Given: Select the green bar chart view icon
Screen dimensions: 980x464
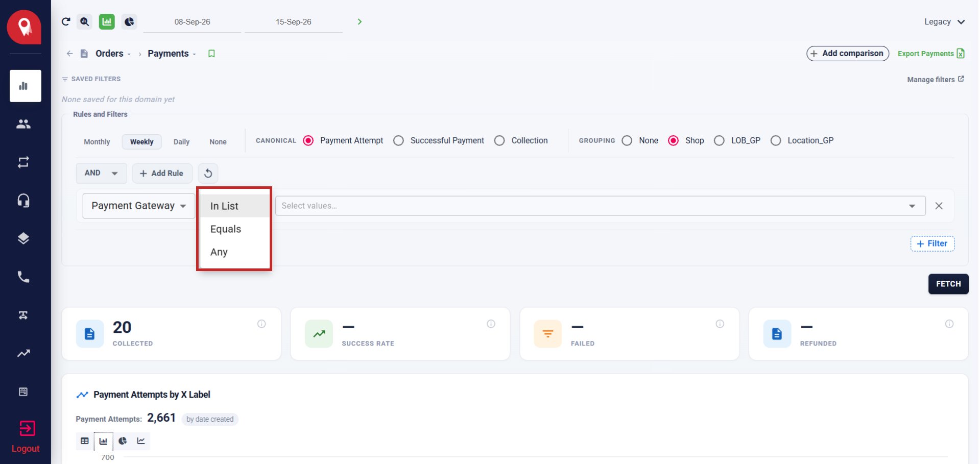Looking at the screenshot, I should [x=107, y=21].
